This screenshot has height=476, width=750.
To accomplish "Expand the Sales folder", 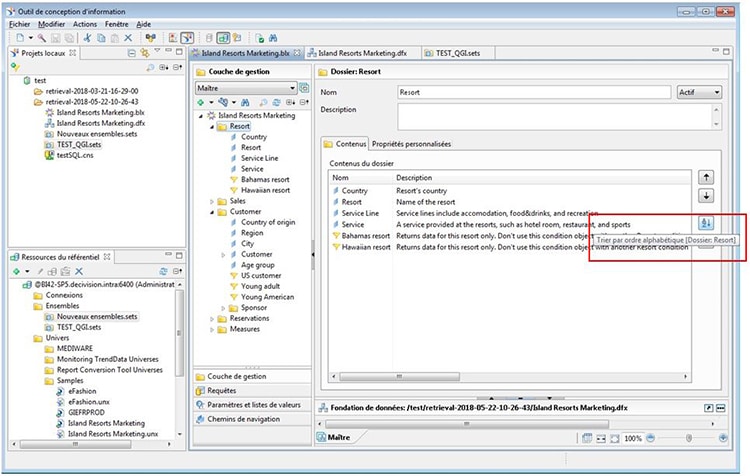I will coord(211,201).
